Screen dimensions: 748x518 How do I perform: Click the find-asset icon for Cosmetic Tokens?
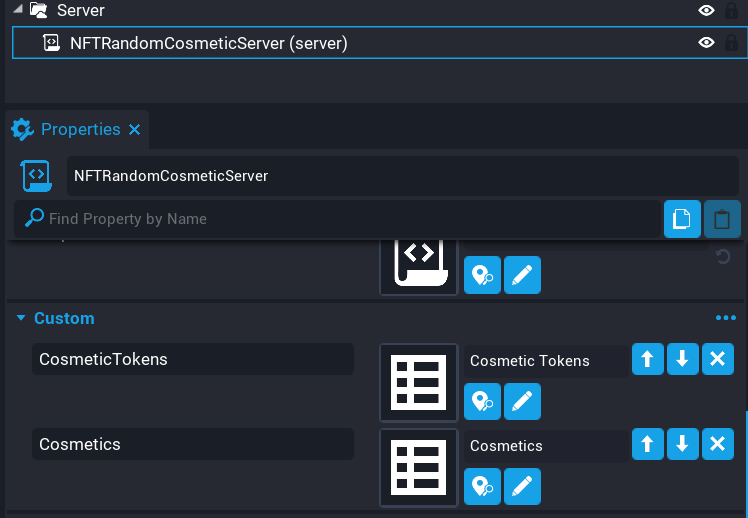(482, 401)
